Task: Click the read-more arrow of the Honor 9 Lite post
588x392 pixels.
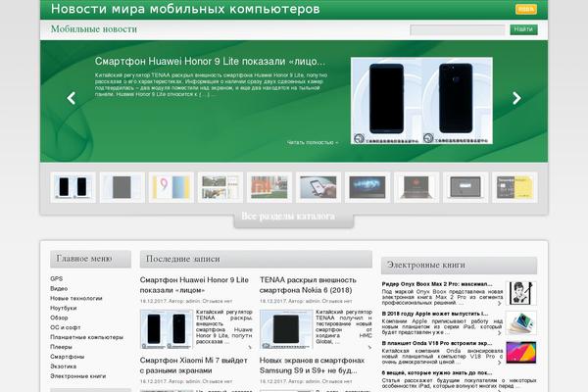Action: tap(250, 347)
